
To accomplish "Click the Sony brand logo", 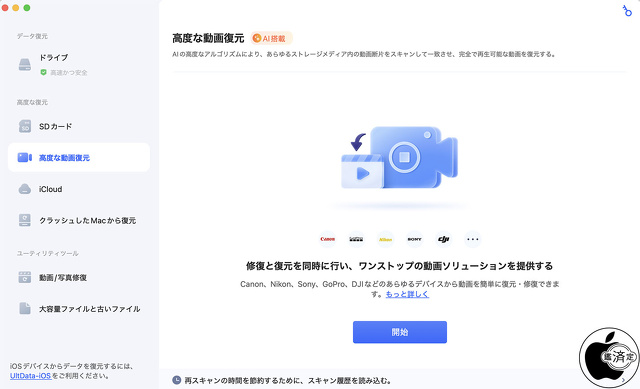I will click(414, 239).
